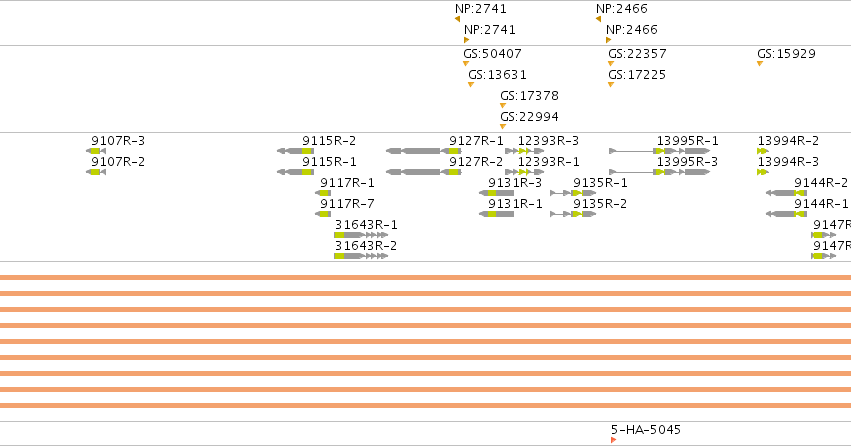Click the GS:17378 triangle marker
Image resolution: width=851 pixels, height=446 pixels.
(503, 106)
